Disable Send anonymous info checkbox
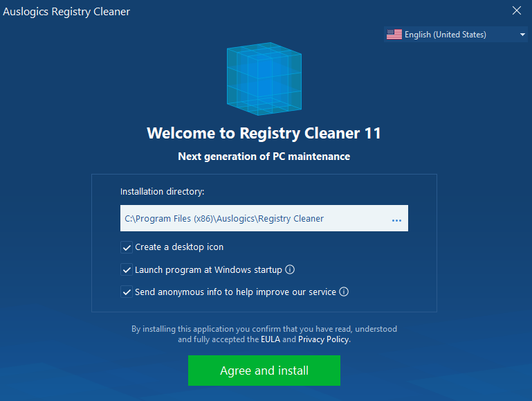532x401 pixels. point(127,292)
